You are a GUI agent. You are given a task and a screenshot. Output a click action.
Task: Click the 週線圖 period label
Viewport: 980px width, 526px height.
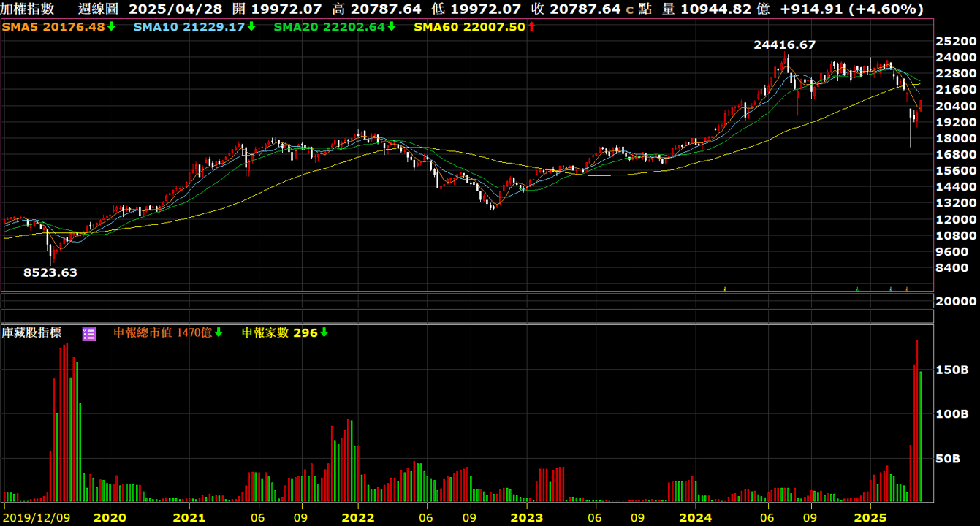pos(97,9)
